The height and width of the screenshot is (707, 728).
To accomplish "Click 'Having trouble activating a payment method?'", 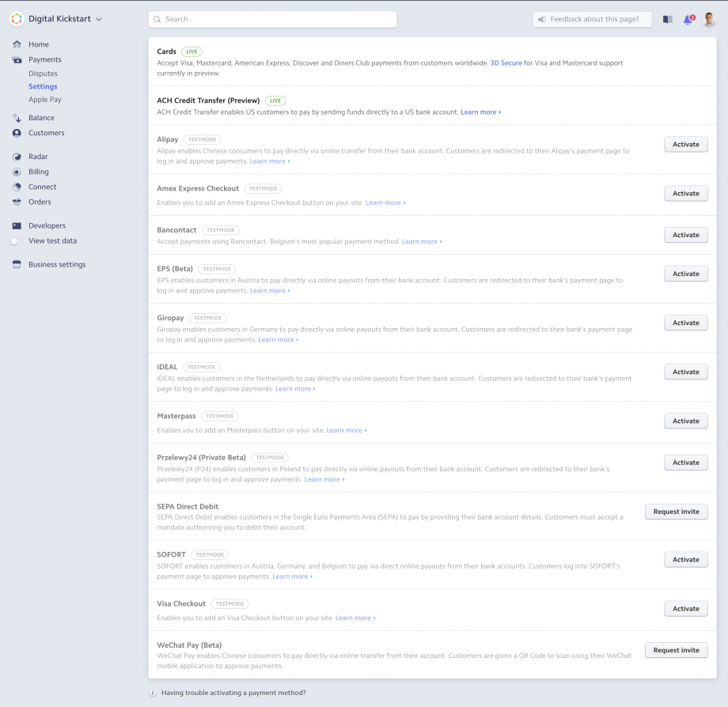I will [233, 693].
